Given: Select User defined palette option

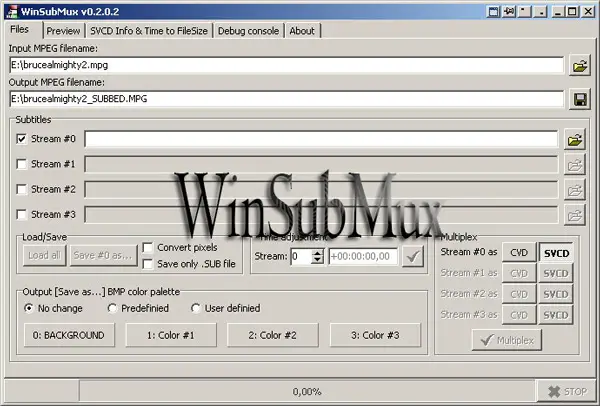Looking at the screenshot, I should coord(196,308).
